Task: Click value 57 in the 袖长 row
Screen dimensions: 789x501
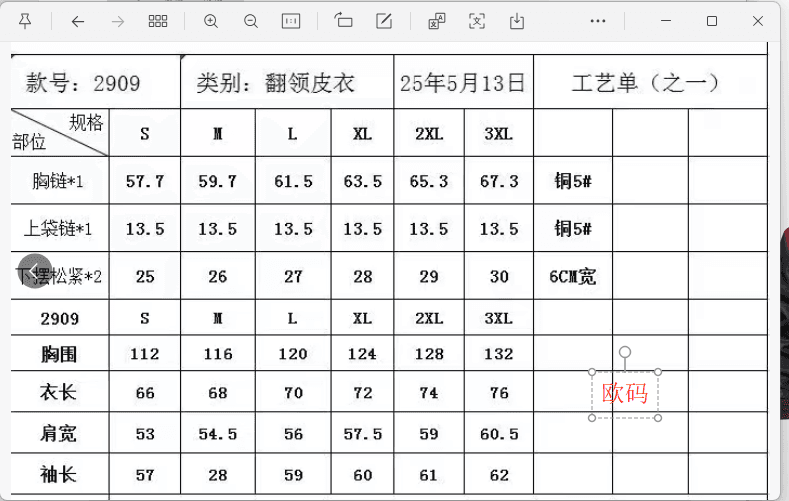Action: coord(145,475)
